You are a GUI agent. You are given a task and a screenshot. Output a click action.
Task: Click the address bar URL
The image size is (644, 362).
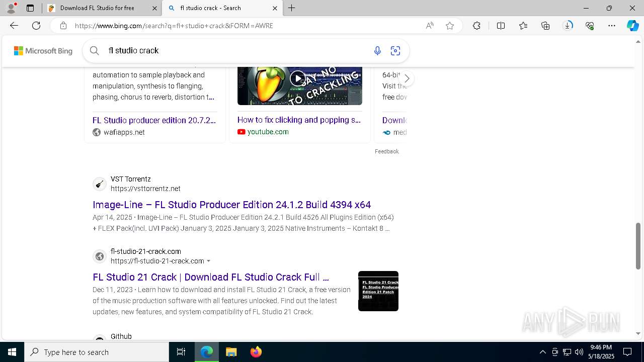(174, 26)
